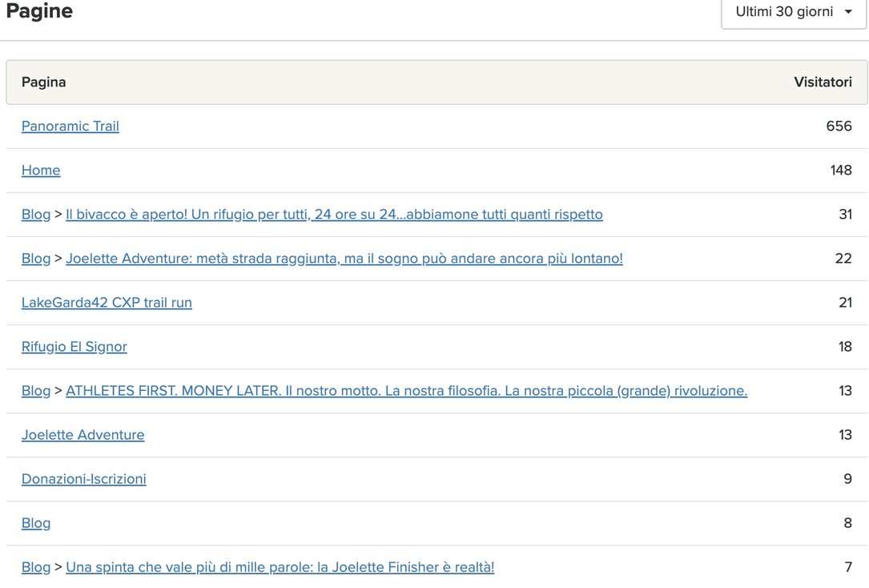Image resolution: width=869 pixels, height=588 pixels.
Task: Select visitor count 7 in 'Una spinta' row
Action: 848,567
